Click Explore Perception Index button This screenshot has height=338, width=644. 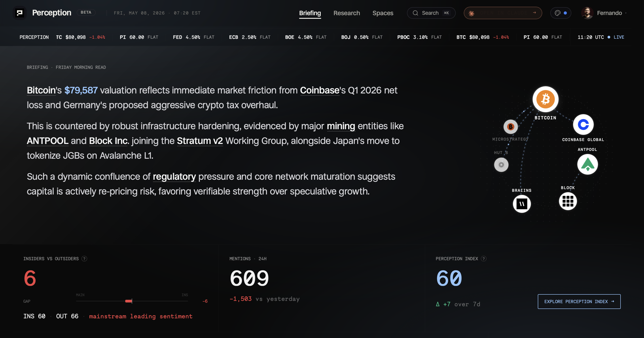(x=579, y=302)
